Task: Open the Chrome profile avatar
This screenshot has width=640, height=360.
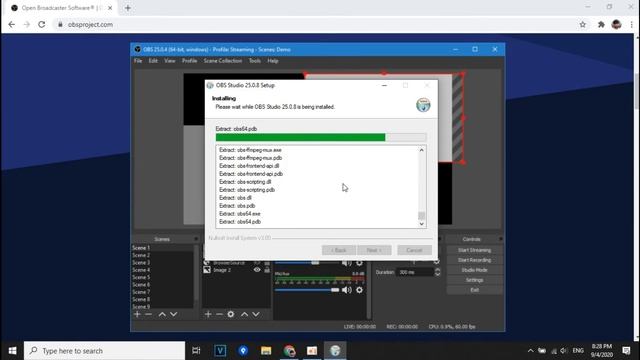Action: [616, 24]
